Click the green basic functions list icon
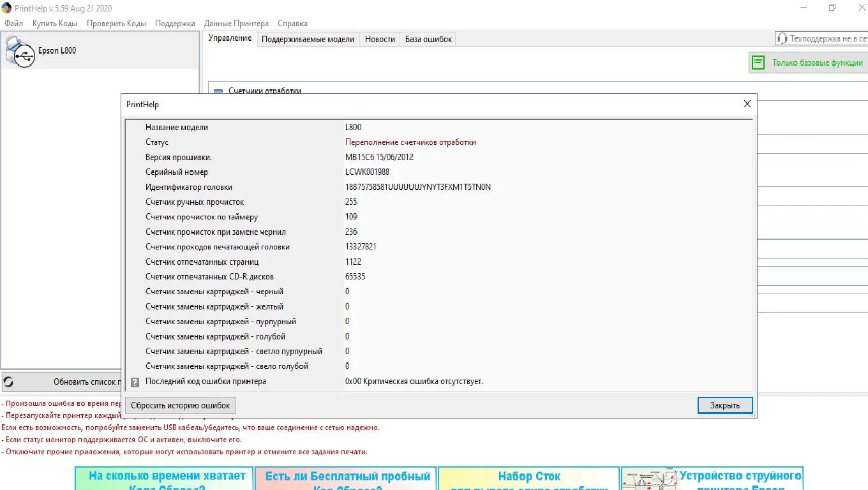 coord(758,63)
